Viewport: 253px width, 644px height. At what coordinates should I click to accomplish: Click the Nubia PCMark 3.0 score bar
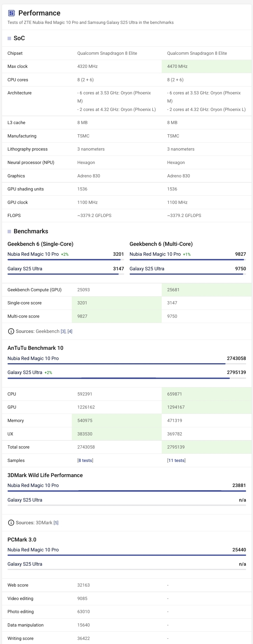tap(127, 555)
